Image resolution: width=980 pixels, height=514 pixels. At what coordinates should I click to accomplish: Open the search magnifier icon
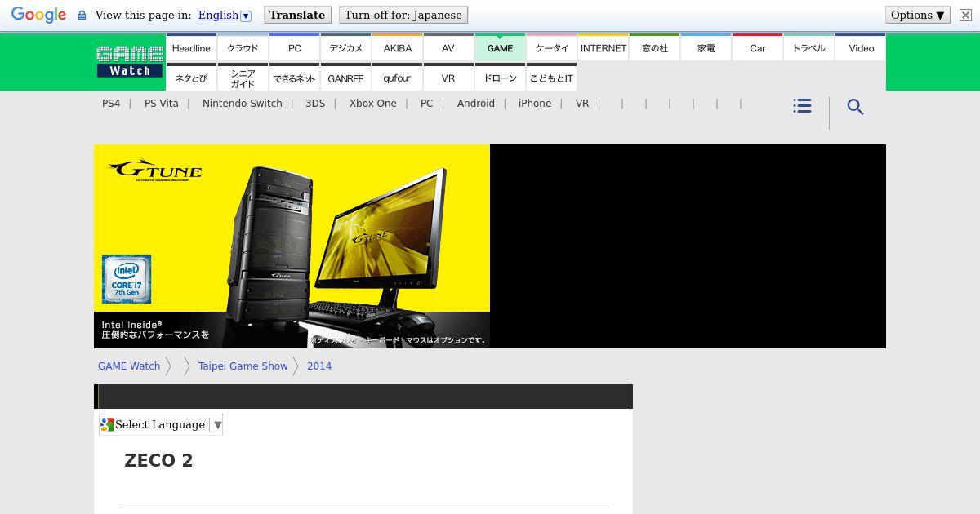coord(855,107)
